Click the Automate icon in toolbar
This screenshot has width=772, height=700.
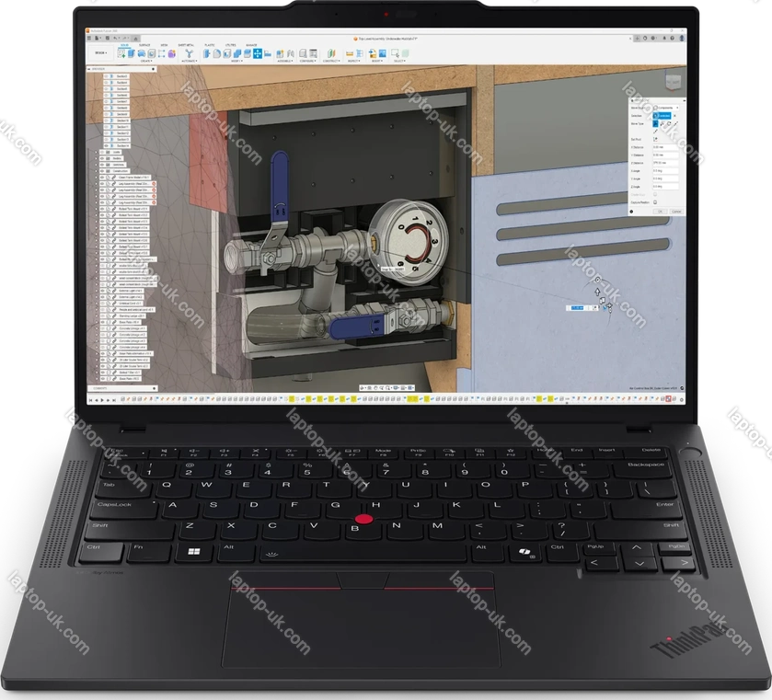tap(190, 53)
